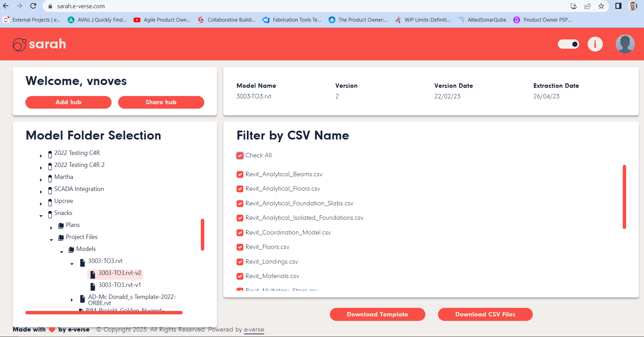Click the Martha hub icon
This screenshot has height=337, width=644.
[50, 178]
